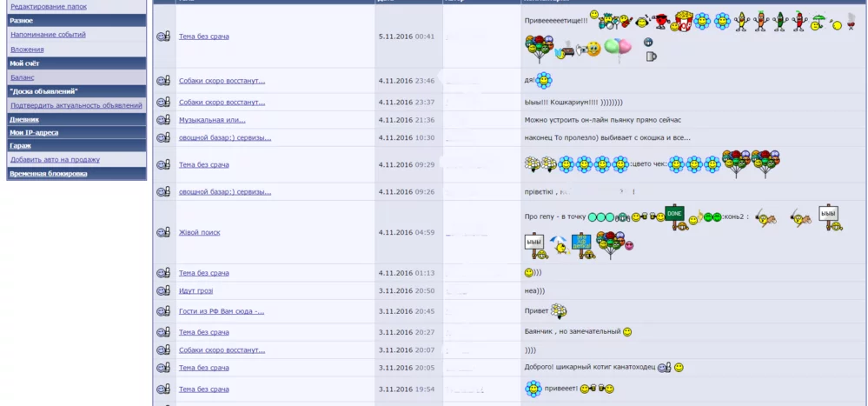Click the smiley icon in the 3.11.2016 20:27 row
The image size is (868, 406).
click(163, 332)
